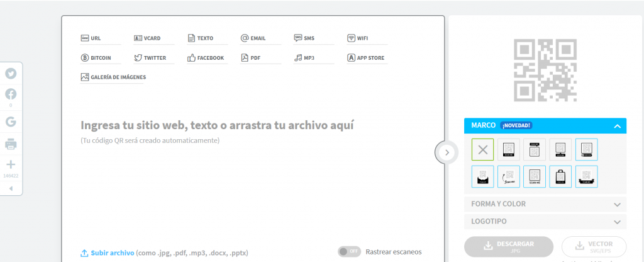Screen dimensions: 644x262
Task: Expand the FORMA Y COLOR section
Action: (x=545, y=204)
